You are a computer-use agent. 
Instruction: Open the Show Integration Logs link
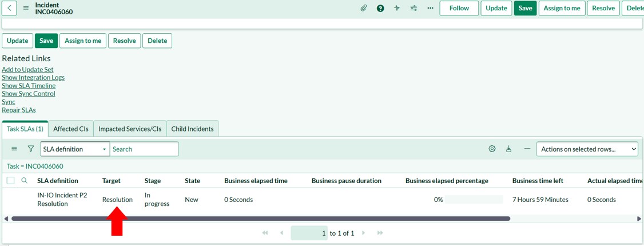pyautogui.click(x=33, y=77)
